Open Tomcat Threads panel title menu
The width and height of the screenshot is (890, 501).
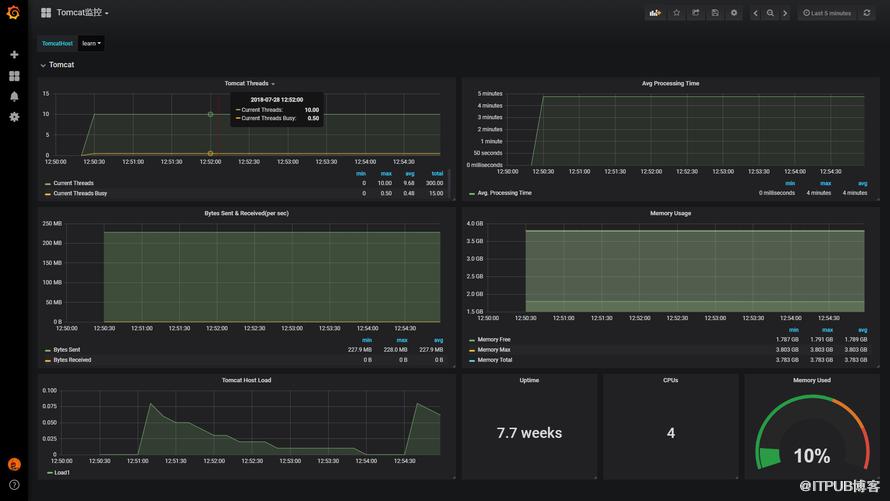[x=249, y=83]
